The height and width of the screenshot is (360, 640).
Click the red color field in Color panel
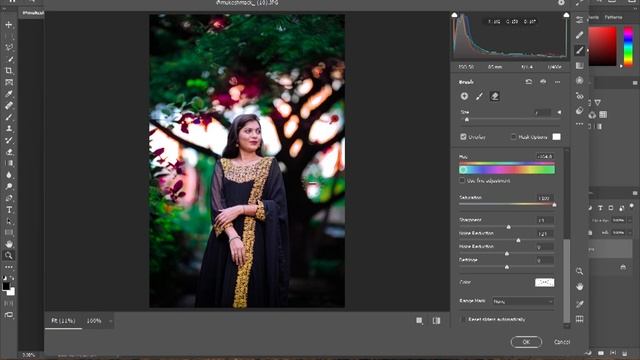tap(602, 47)
